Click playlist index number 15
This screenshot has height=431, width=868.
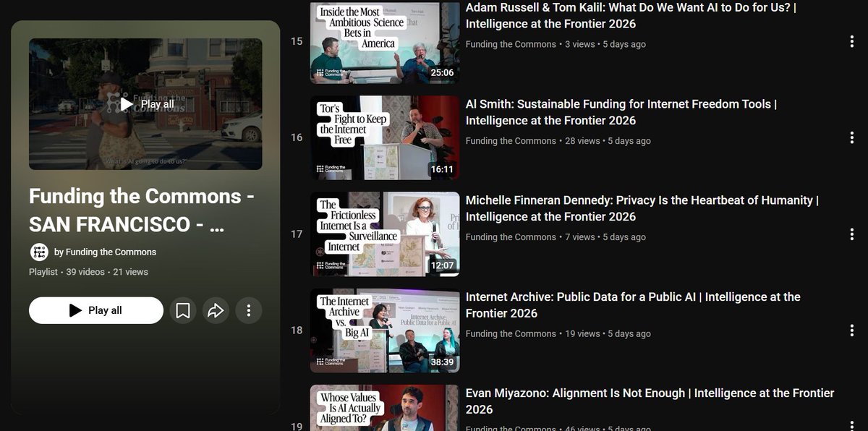297,41
